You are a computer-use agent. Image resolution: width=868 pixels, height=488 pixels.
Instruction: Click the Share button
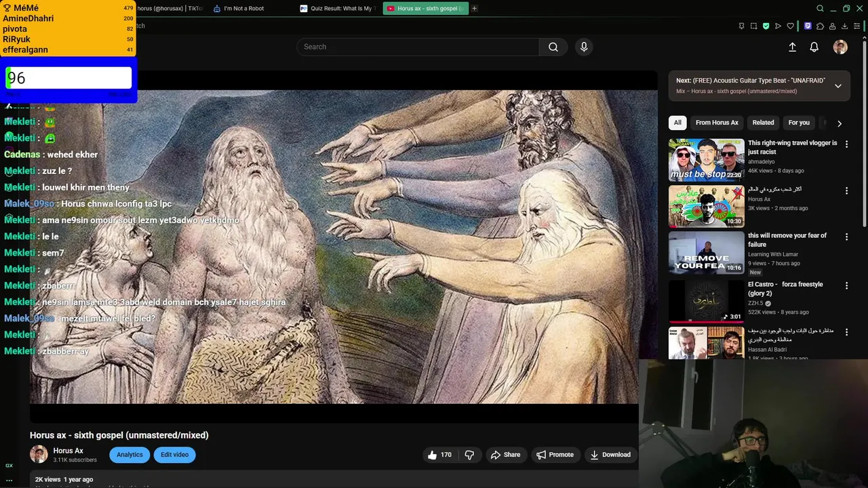[x=506, y=455]
